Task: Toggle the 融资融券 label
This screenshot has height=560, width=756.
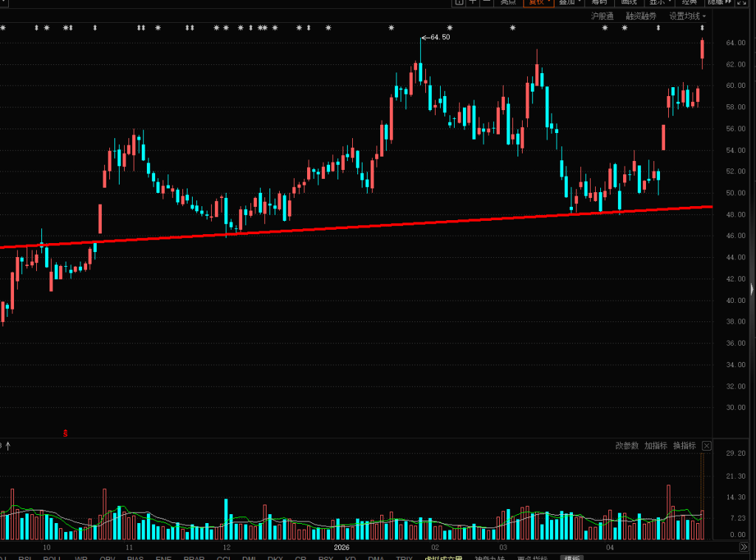Action: pos(641,16)
